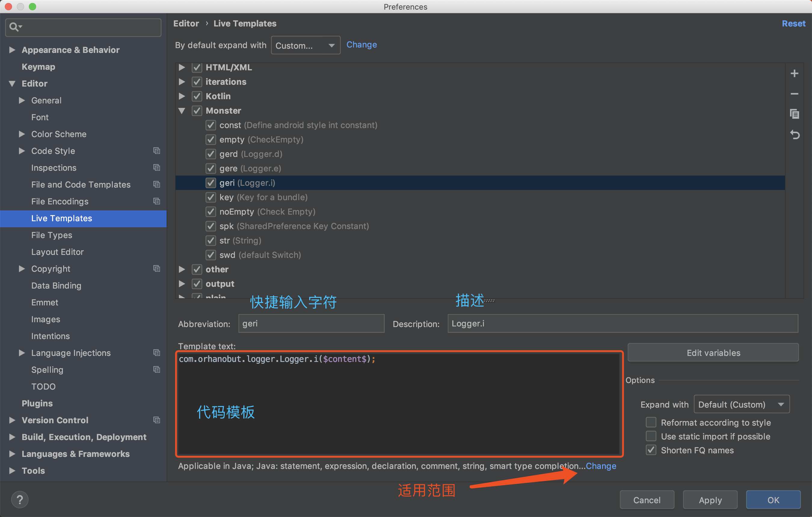
Task: Select the str (String) template row
Action: (x=480, y=241)
